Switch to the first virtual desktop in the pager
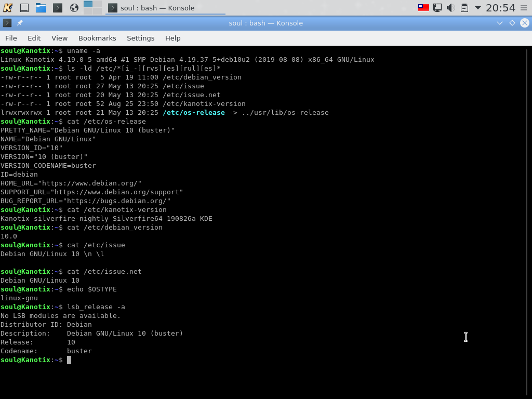 [88, 4]
